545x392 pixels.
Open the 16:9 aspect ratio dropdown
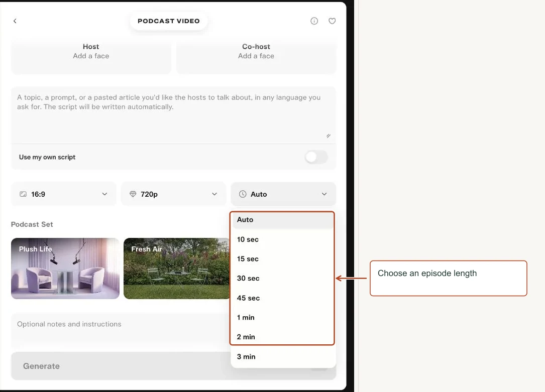tap(64, 194)
